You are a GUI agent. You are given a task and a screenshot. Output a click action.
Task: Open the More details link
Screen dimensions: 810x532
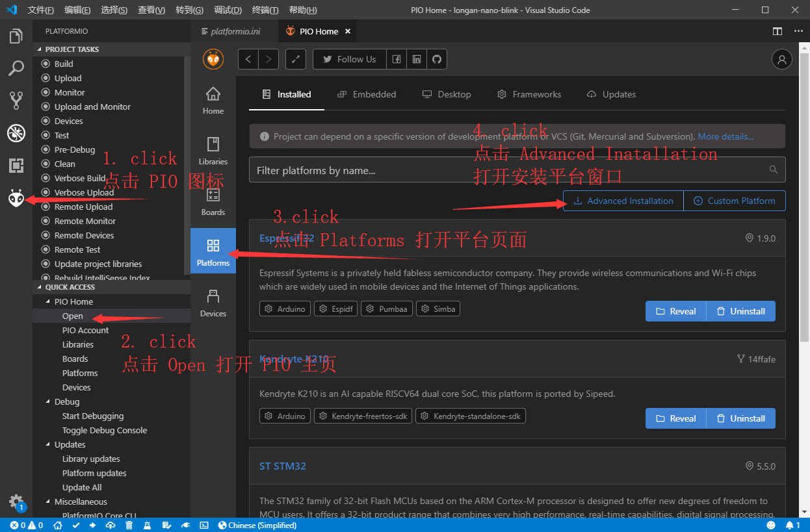(725, 136)
